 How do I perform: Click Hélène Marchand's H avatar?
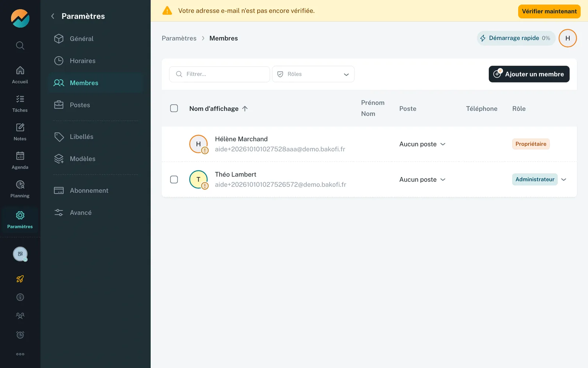tap(198, 144)
